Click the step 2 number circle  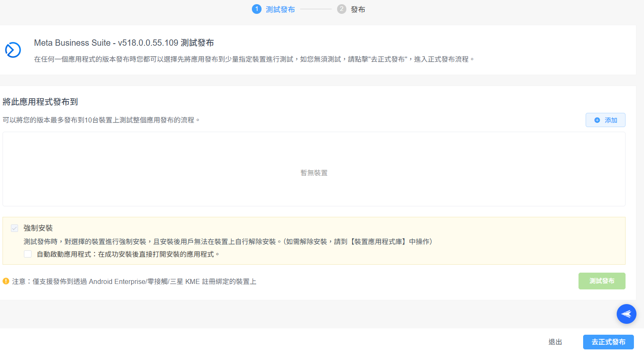(x=342, y=9)
